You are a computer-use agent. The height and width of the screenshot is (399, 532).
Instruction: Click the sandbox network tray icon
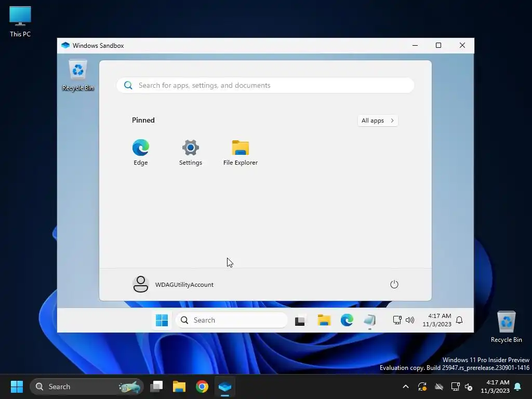(397, 320)
